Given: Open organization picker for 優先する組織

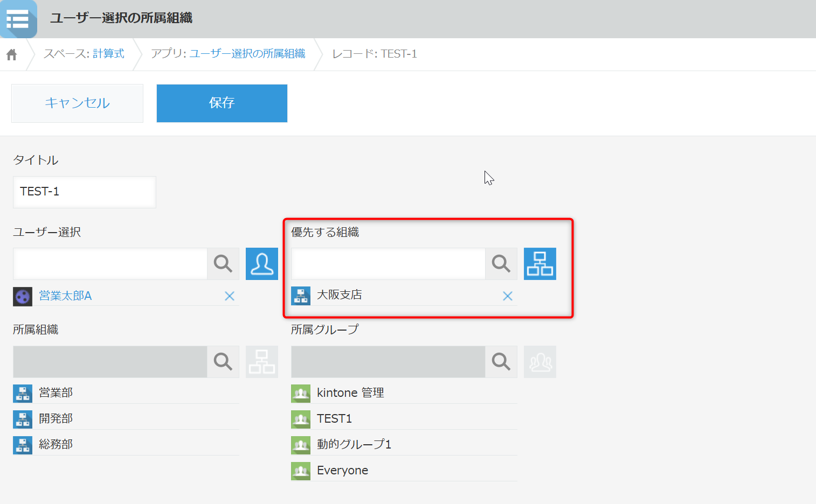Looking at the screenshot, I should (540, 264).
